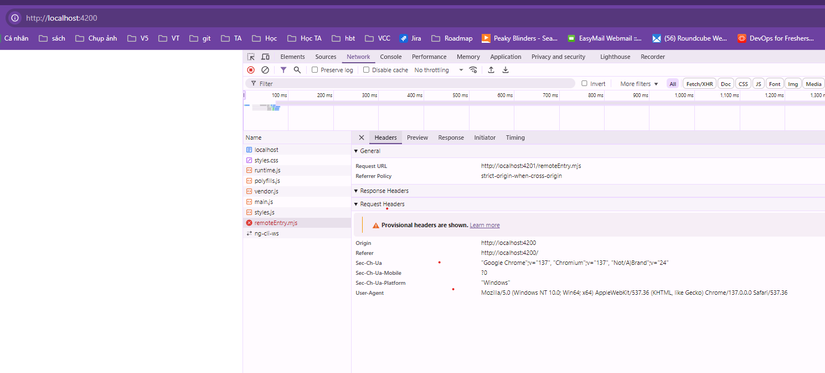Image resolution: width=825 pixels, height=373 pixels.
Task: Switch to the Response tab of the request
Action: (x=451, y=137)
